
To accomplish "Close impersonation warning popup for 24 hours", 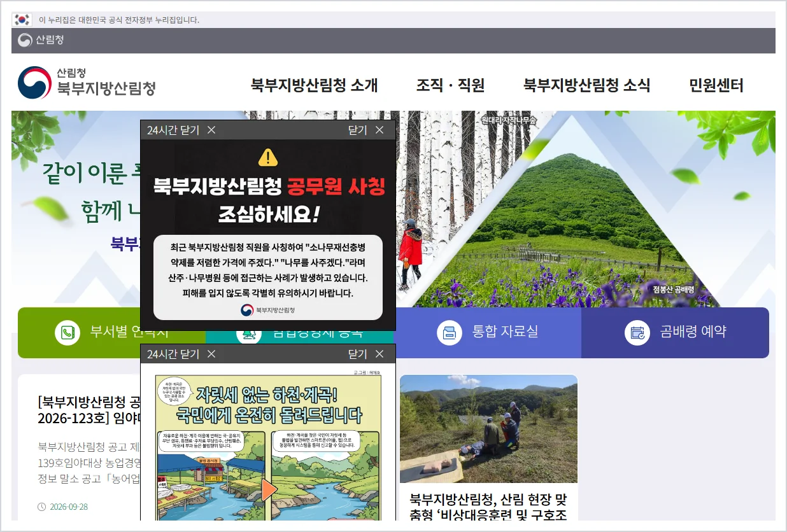I will click(x=181, y=130).
